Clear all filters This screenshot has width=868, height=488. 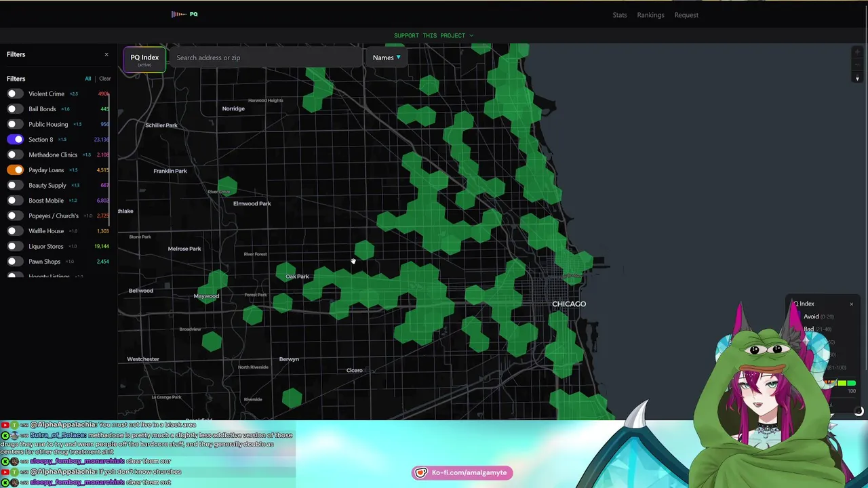(104, 79)
